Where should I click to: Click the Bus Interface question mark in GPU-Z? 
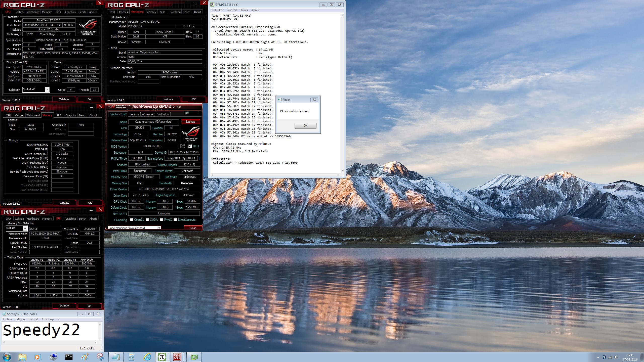click(x=199, y=158)
